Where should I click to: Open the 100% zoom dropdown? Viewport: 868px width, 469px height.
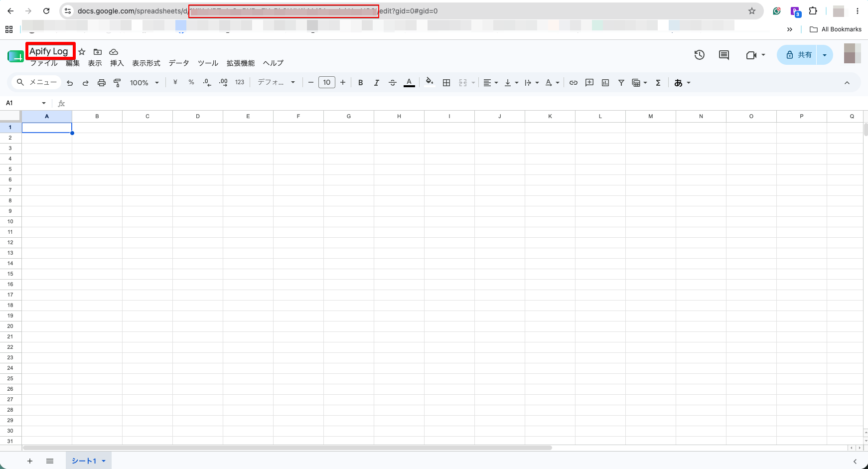point(144,83)
